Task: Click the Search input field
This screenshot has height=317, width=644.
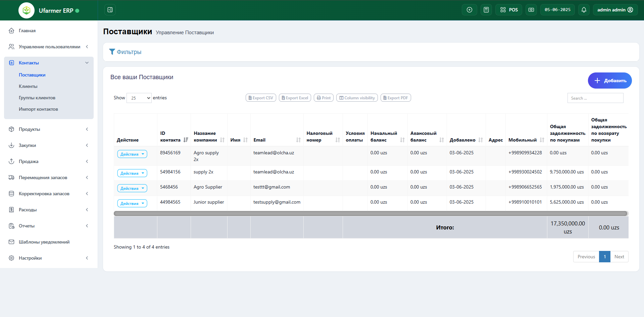Action: tap(595, 98)
